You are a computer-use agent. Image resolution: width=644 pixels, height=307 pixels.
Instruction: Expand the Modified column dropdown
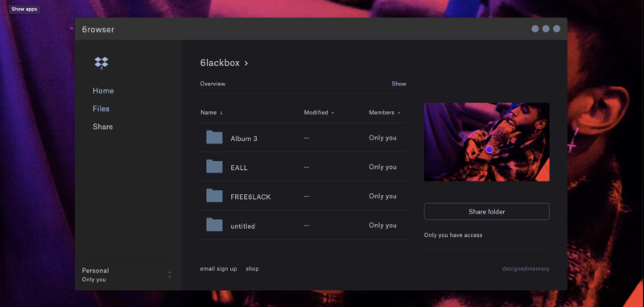pyautogui.click(x=332, y=113)
